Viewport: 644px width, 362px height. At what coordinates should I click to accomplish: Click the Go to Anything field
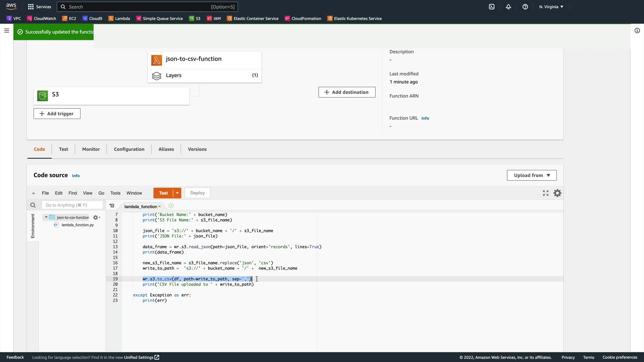tap(72, 205)
